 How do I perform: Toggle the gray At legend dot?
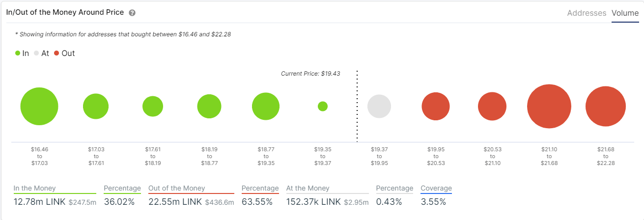(x=36, y=54)
